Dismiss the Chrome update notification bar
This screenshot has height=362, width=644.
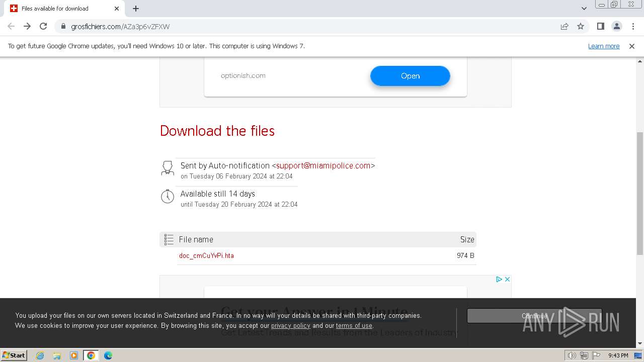pyautogui.click(x=632, y=46)
